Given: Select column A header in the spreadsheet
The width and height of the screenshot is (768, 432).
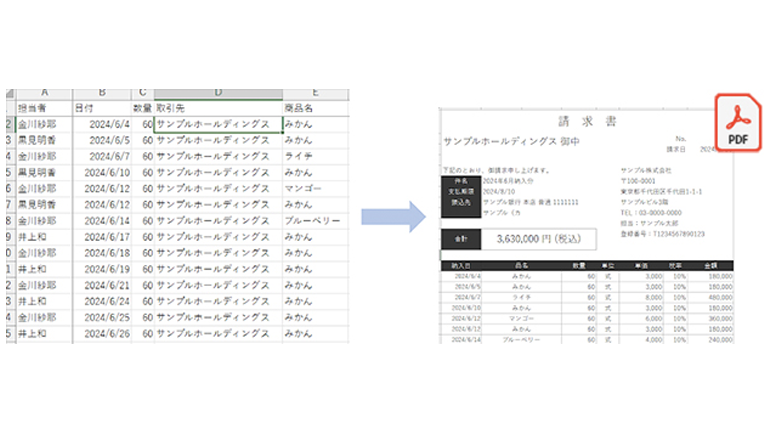Looking at the screenshot, I should tap(43, 92).
